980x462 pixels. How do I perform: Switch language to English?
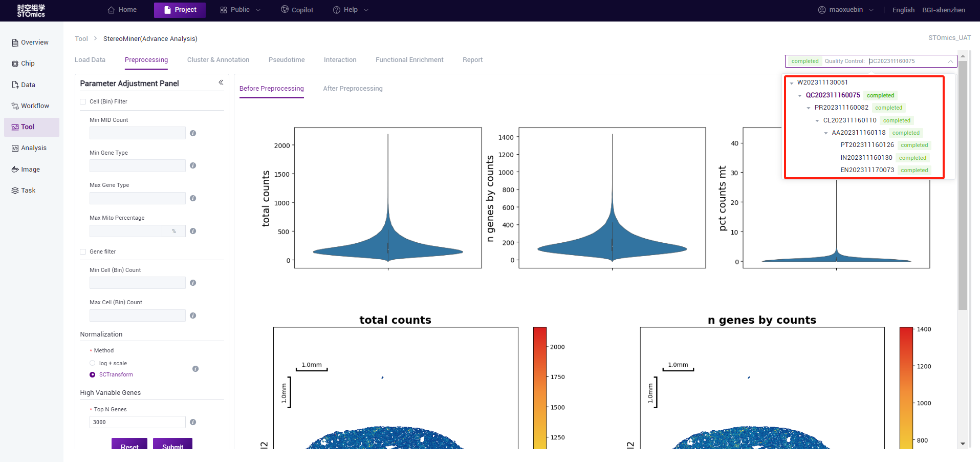[903, 10]
